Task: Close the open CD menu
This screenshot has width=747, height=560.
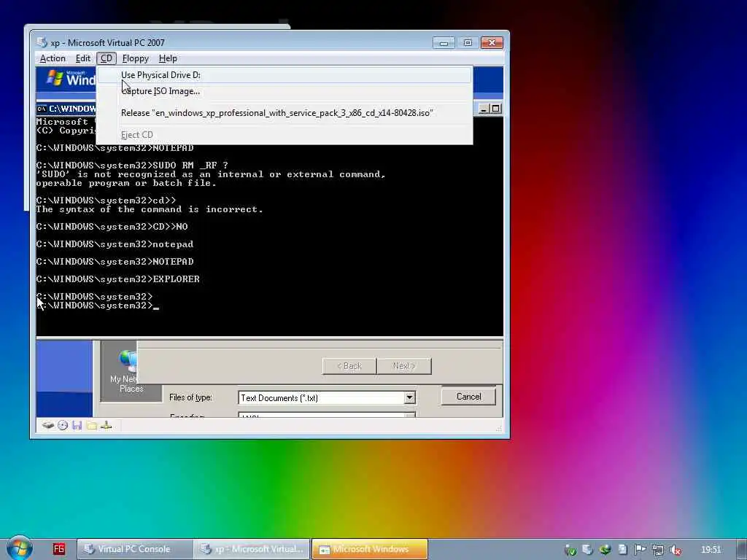Action: (x=107, y=58)
